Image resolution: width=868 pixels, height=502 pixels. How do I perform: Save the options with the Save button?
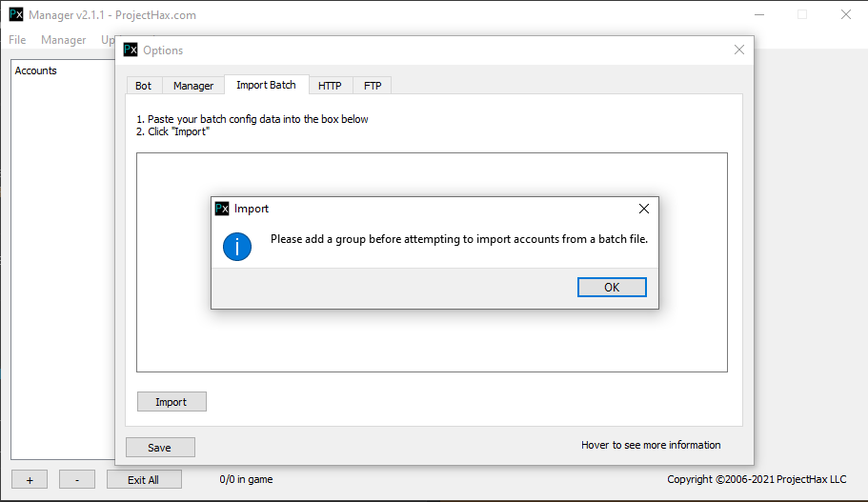point(160,448)
